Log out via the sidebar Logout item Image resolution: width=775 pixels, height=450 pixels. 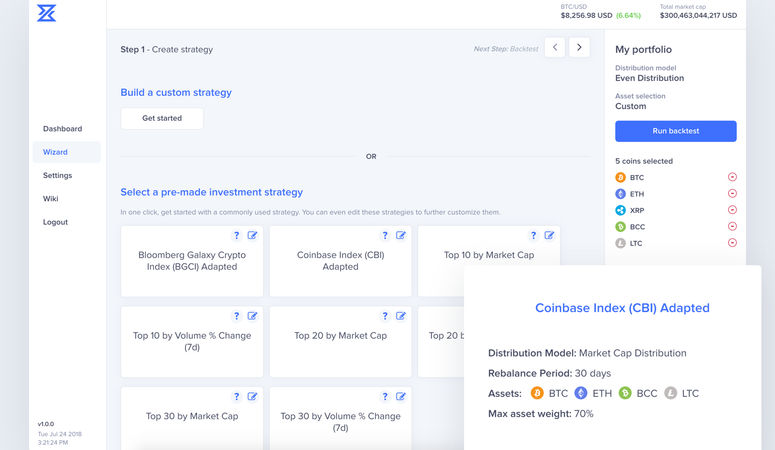(x=55, y=222)
